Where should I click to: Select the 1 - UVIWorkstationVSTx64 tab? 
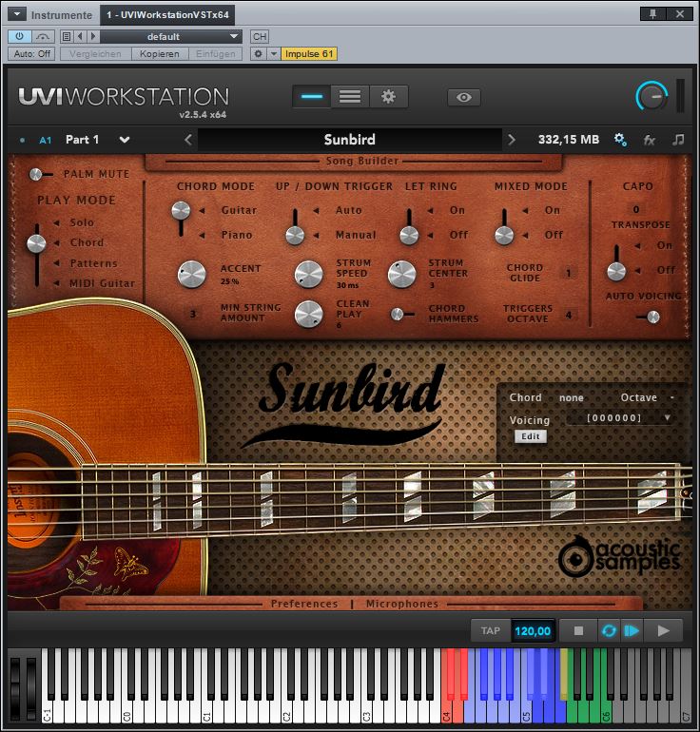click(167, 14)
